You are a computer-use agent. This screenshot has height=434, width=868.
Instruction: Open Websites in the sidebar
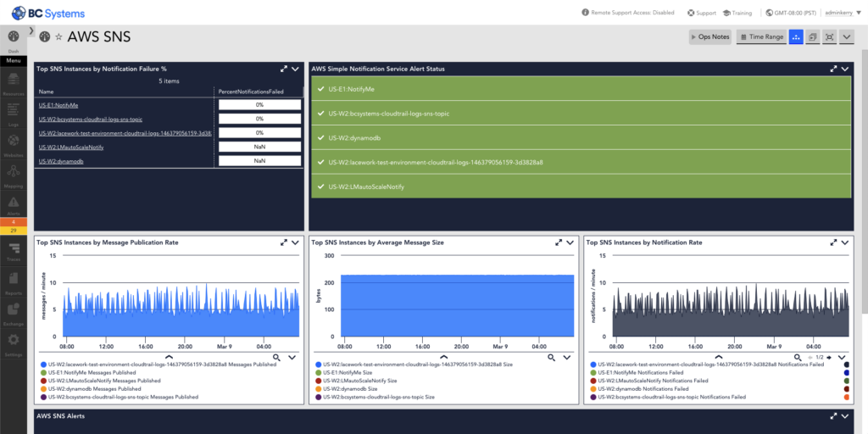[x=14, y=145]
